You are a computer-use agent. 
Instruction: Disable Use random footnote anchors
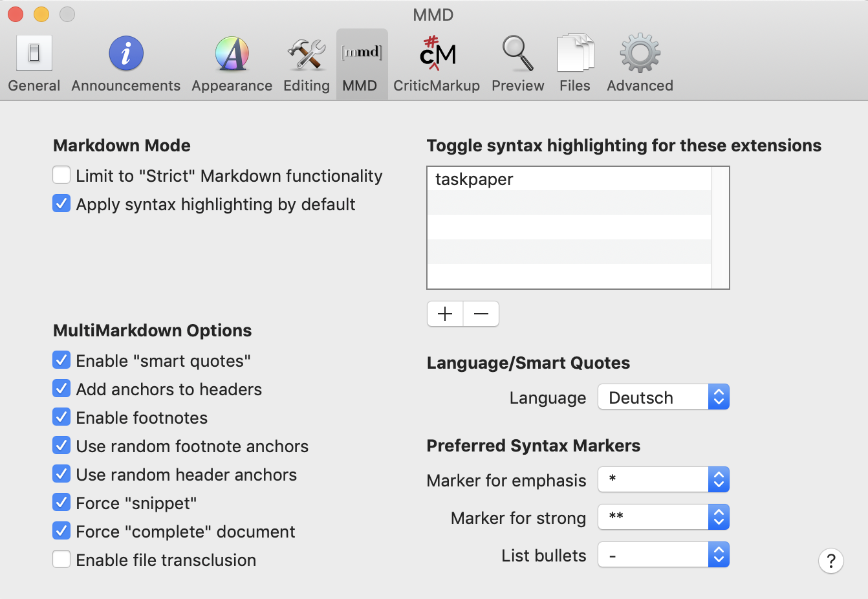point(61,446)
